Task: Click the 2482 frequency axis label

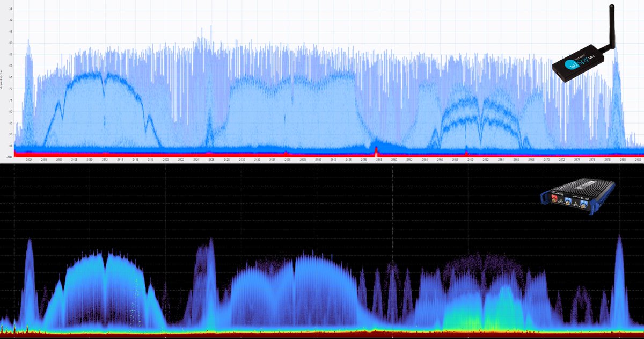Action: (x=638, y=160)
